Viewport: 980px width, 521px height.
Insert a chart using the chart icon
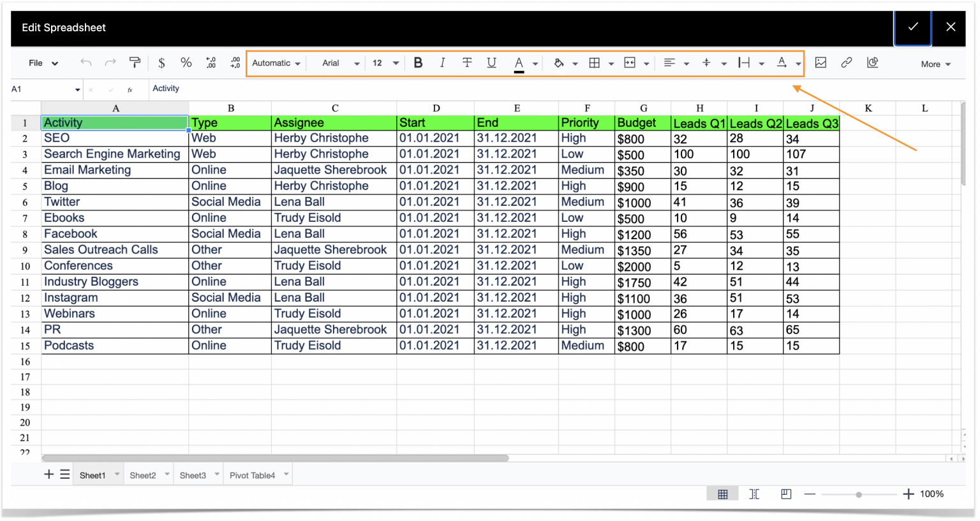[x=872, y=62]
